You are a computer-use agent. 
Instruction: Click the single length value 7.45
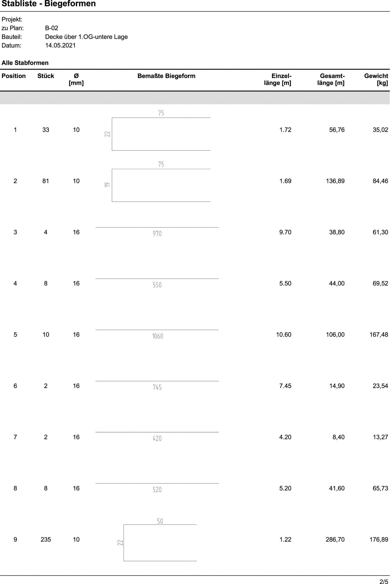pos(285,386)
